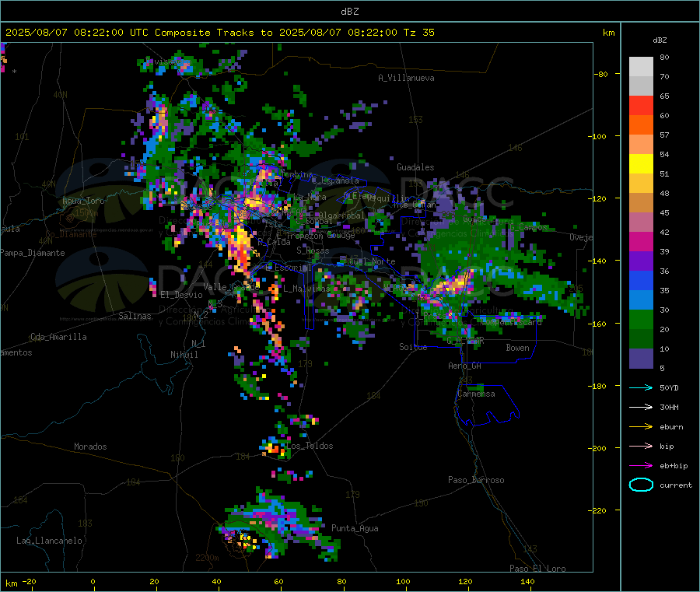Select the red 60-65 dBZ legend swatch

coord(641,105)
